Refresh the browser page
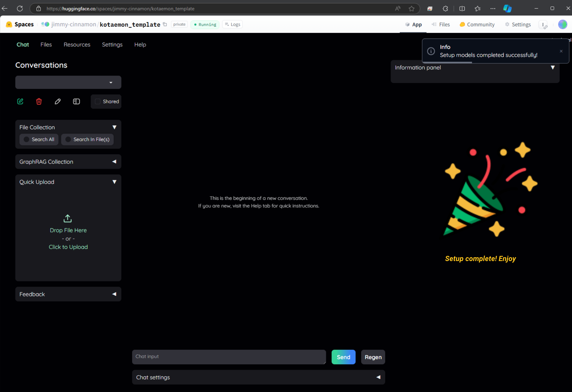This screenshot has width=572, height=392. point(20,8)
